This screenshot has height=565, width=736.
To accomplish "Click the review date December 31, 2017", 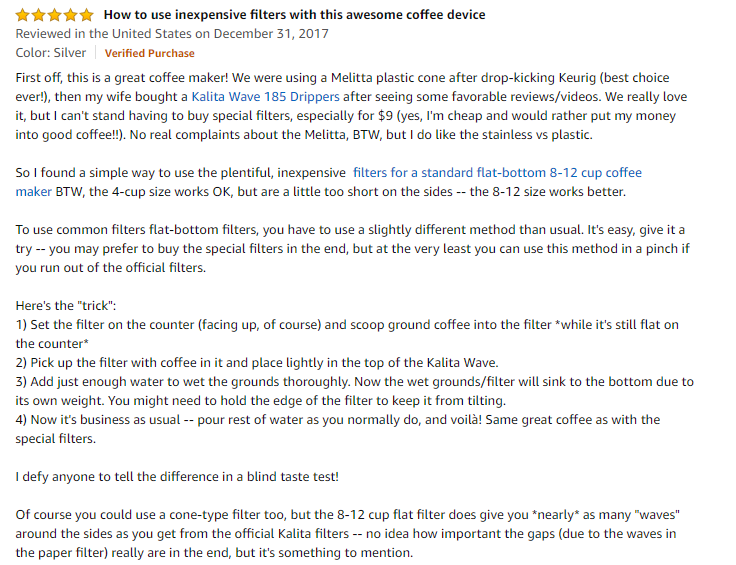I will (271, 34).
